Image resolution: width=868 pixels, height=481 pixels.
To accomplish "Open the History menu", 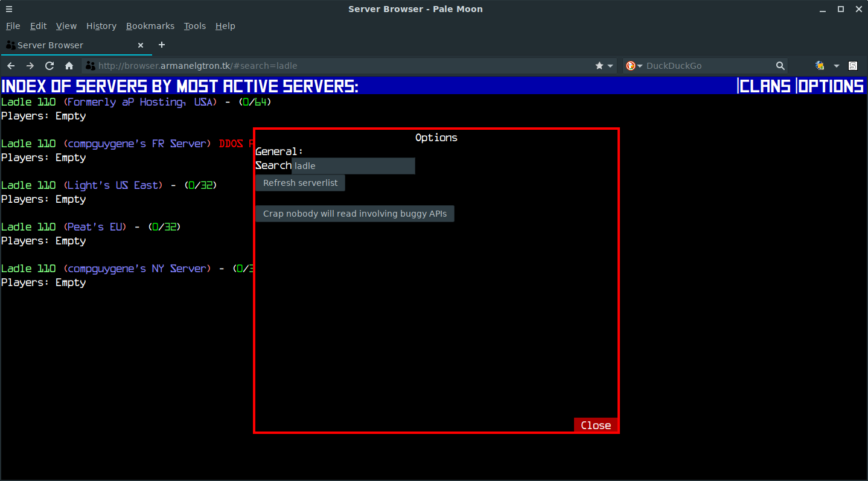I will (101, 26).
